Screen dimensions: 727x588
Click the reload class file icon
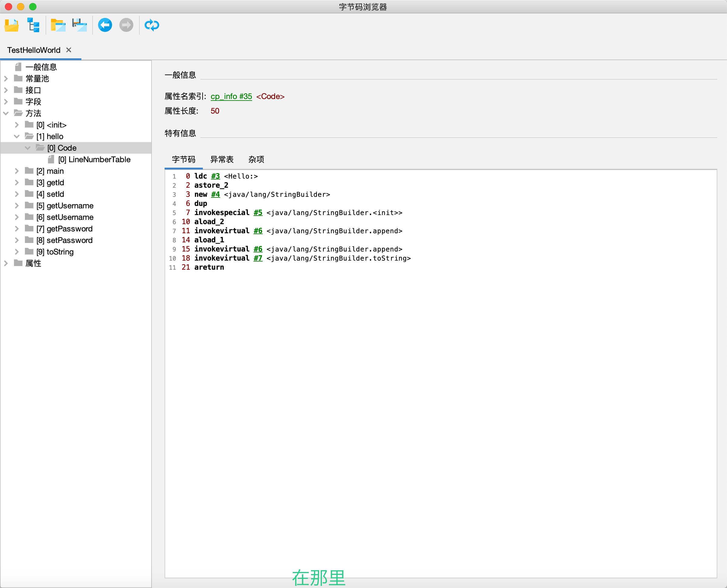[151, 26]
